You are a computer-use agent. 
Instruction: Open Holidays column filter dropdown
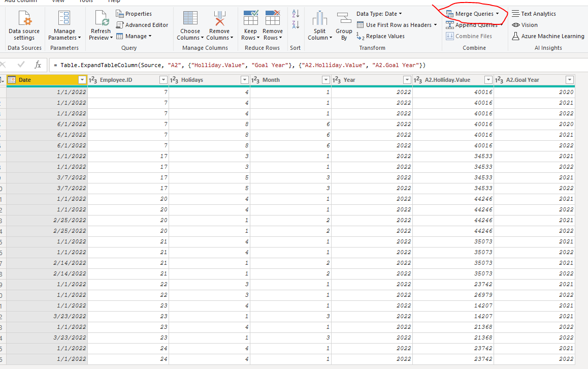[245, 80]
